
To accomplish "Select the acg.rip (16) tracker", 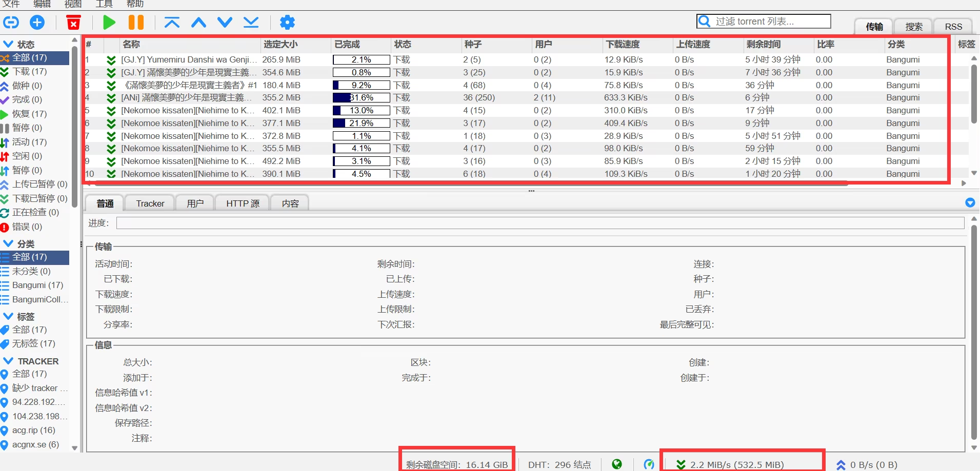I will [x=33, y=430].
